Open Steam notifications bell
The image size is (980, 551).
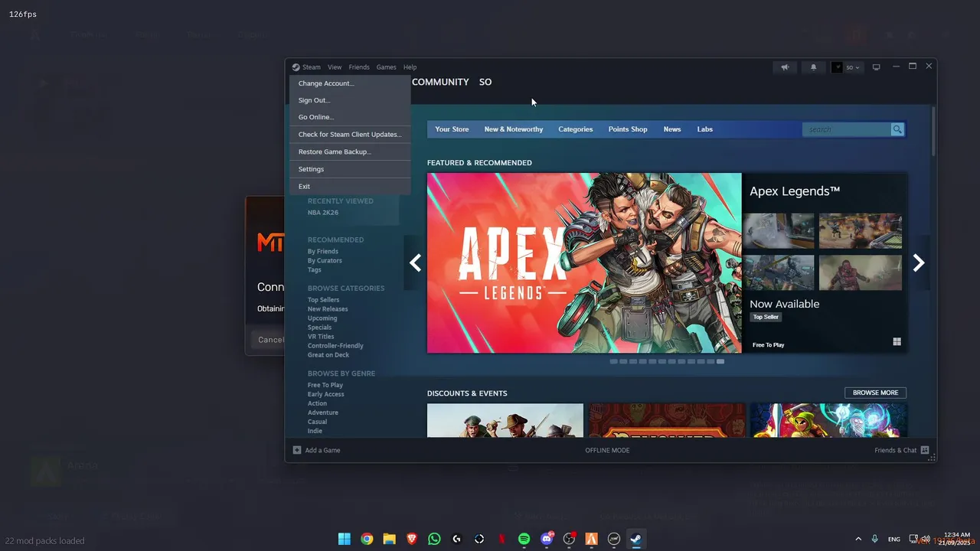[x=814, y=67]
